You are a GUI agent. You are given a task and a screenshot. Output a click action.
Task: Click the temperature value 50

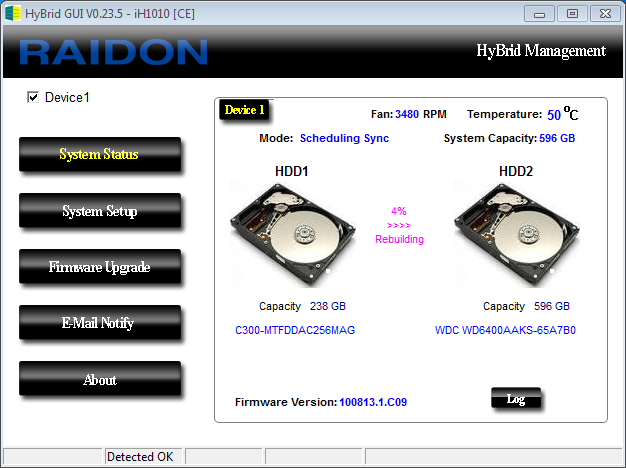click(554, 115)
